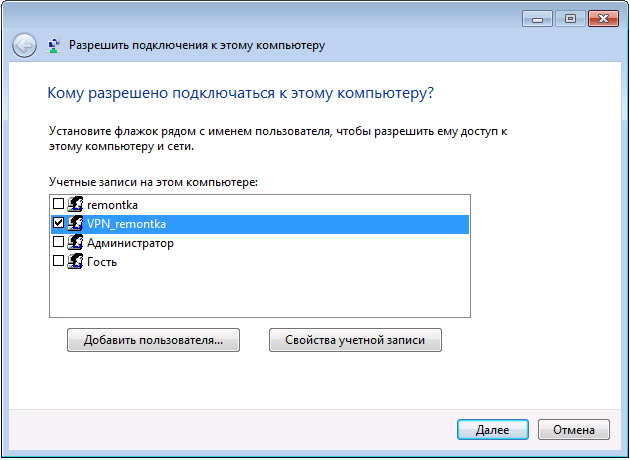Highlight the Администратор list entry name
The height and width of the screenshot is (460, 630).
(x=130, y=243)
